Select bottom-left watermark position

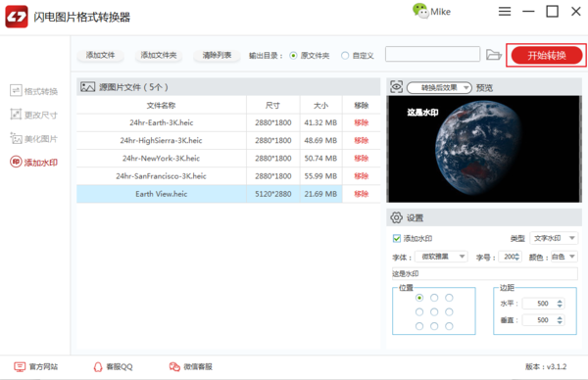419,326
